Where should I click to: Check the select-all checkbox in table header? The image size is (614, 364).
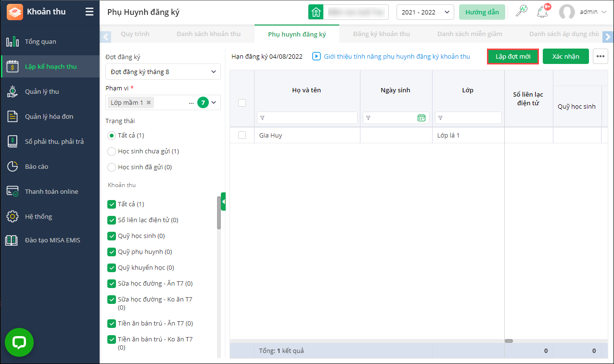point(242,103)
